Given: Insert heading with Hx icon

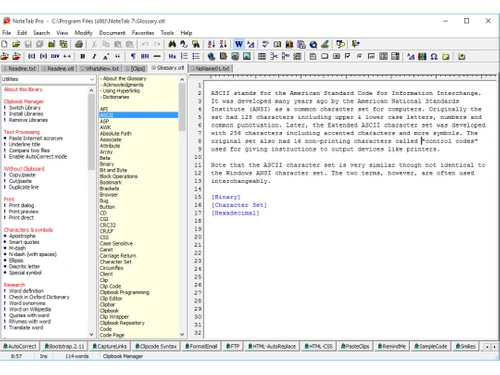Looking at the screenshot, I should 172,56.
